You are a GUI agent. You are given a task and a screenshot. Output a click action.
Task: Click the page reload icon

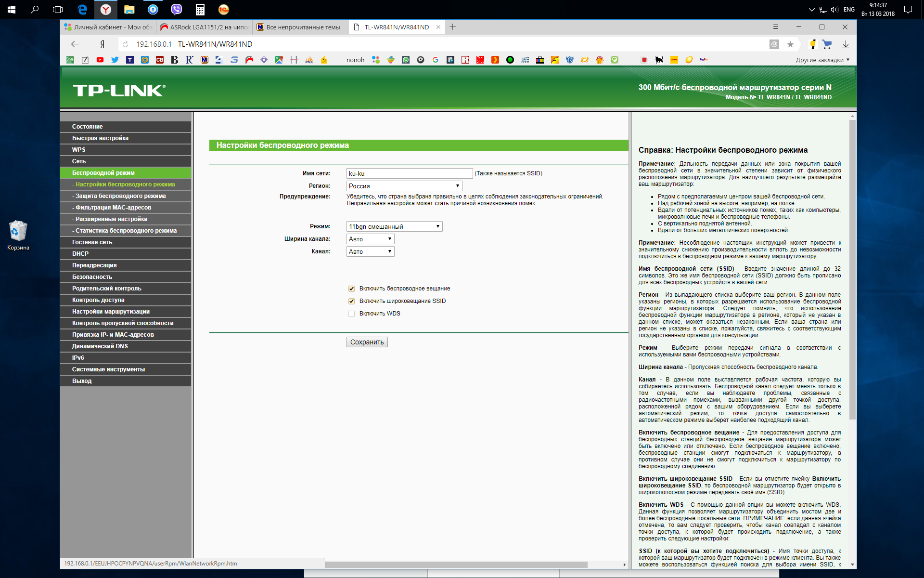tap(126, 44)
